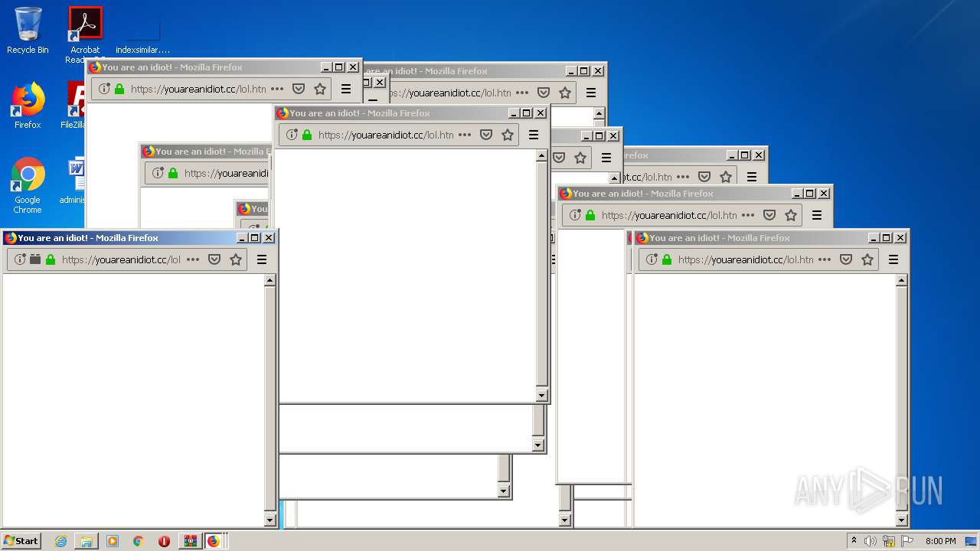Open hamburger menu in top-right rear Firefox window

(591, 93)
